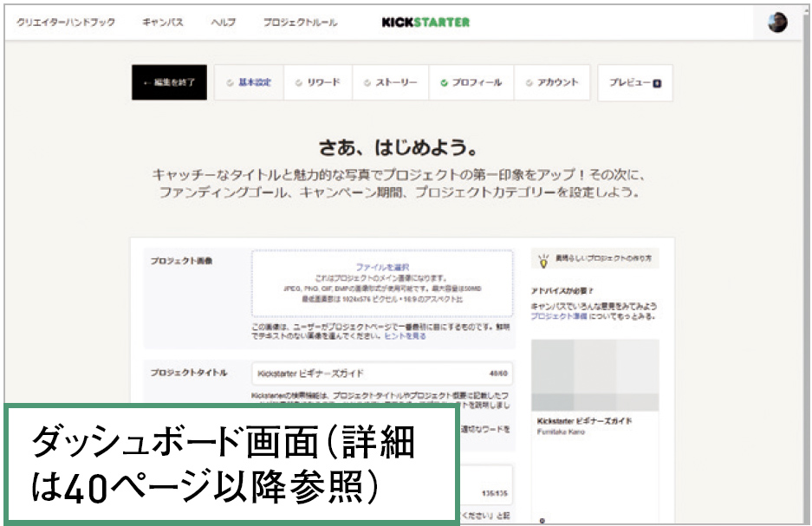Viewport: 812px width, 526px height.
Task: Switch to the リワード tab
Action: coord(318,82)
